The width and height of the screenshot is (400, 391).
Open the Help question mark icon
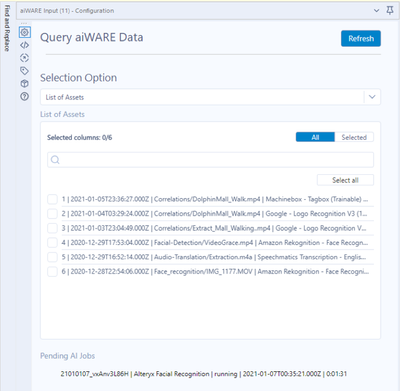[x=24, y=97]
